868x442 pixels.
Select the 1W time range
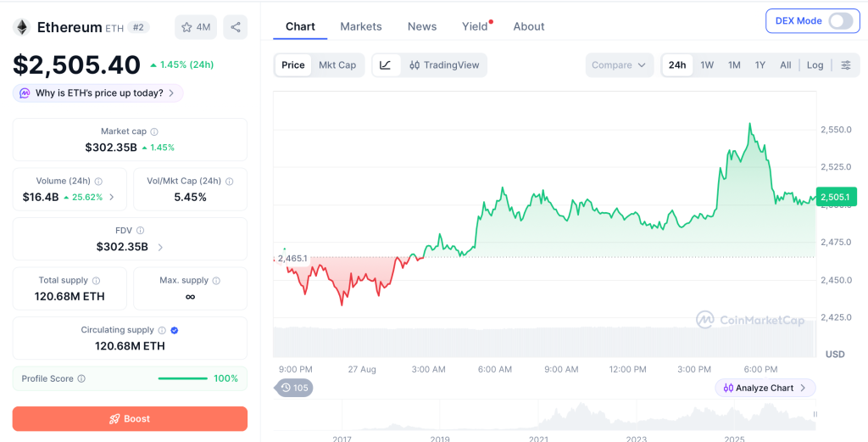pyautogui.click(x=707, y=65)
